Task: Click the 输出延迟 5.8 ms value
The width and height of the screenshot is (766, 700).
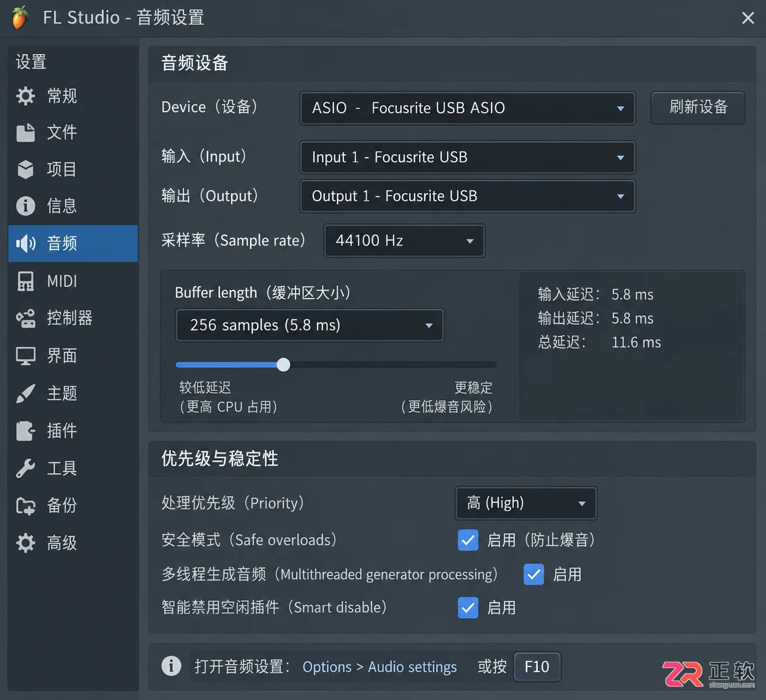Action: coord(632,318)
